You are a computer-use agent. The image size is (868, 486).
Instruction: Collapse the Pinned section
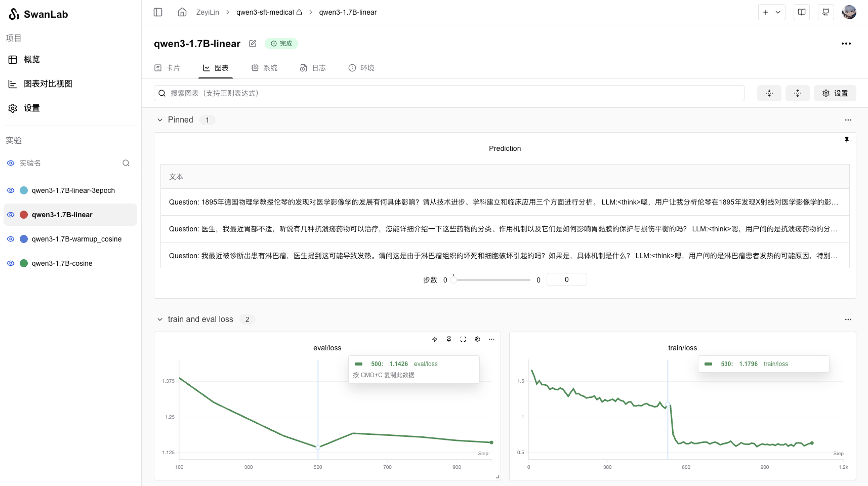pyautogui.click(x=160, y=120)
